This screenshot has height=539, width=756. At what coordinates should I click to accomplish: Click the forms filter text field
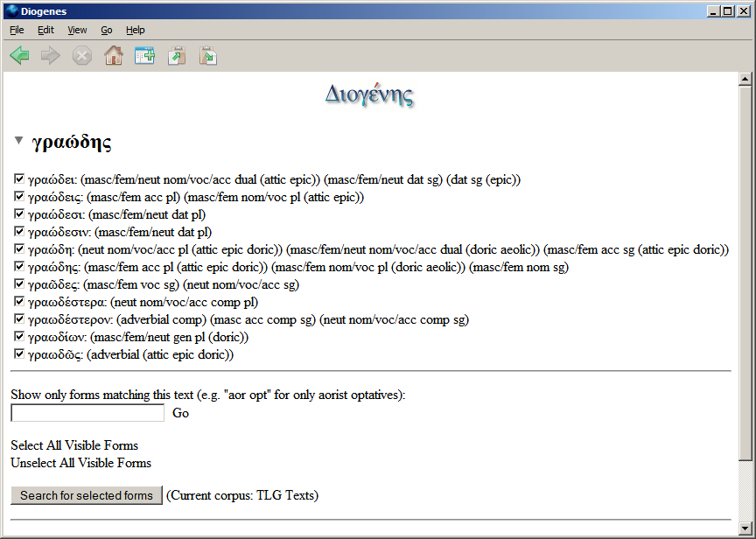[87, 413]
